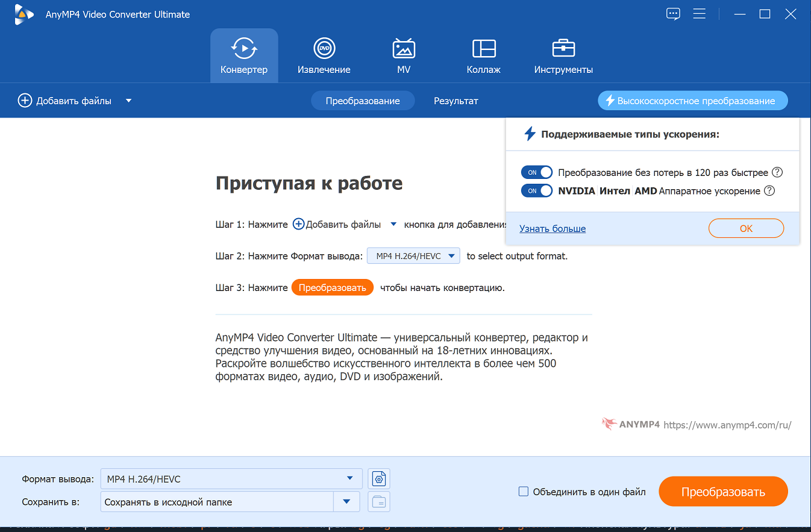Switch to the Конвертер tab
This screenshot has width=811, height=532.
point(244,55)
